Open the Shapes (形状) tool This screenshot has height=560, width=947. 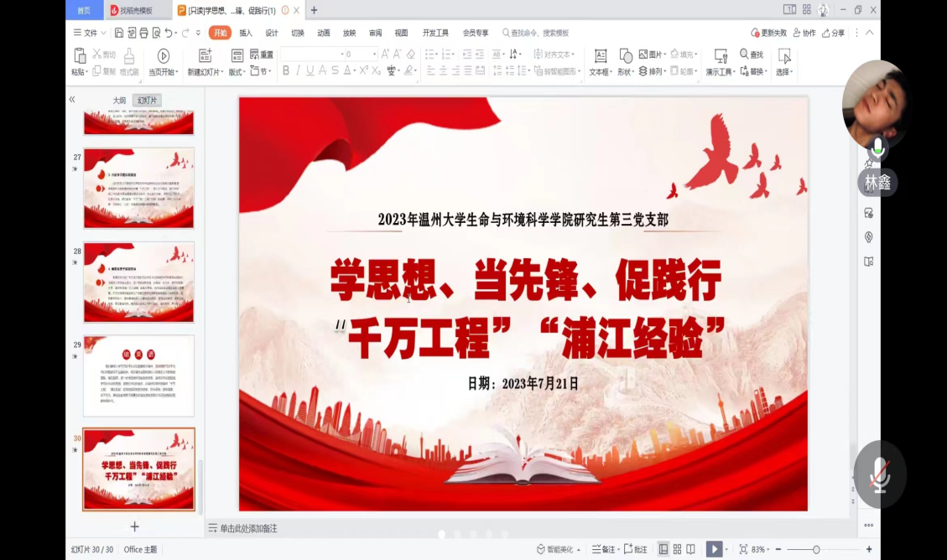click(x=626, y=55)
